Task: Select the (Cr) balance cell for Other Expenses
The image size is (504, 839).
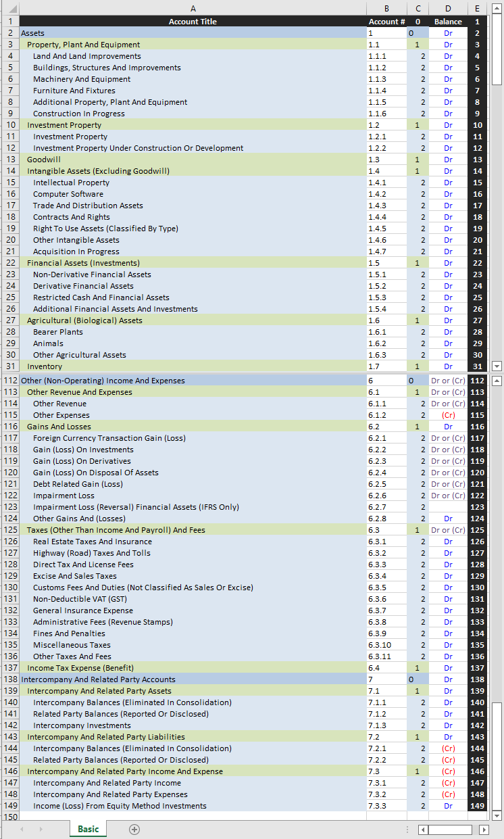Action: (448, 415)
